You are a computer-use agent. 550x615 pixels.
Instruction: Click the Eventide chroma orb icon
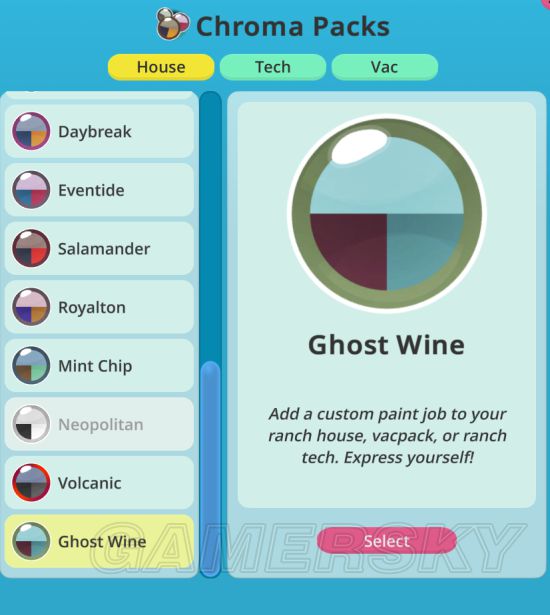coord(31,190)
